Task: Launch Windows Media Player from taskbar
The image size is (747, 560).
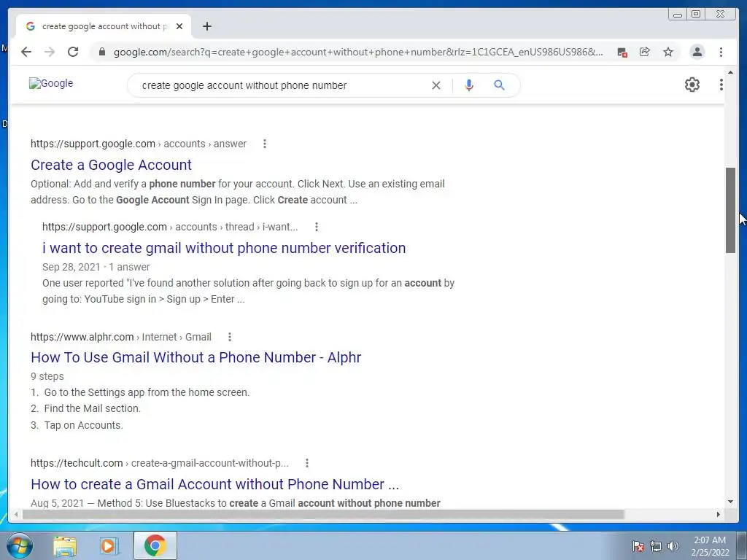Action: tap(109, 545)
